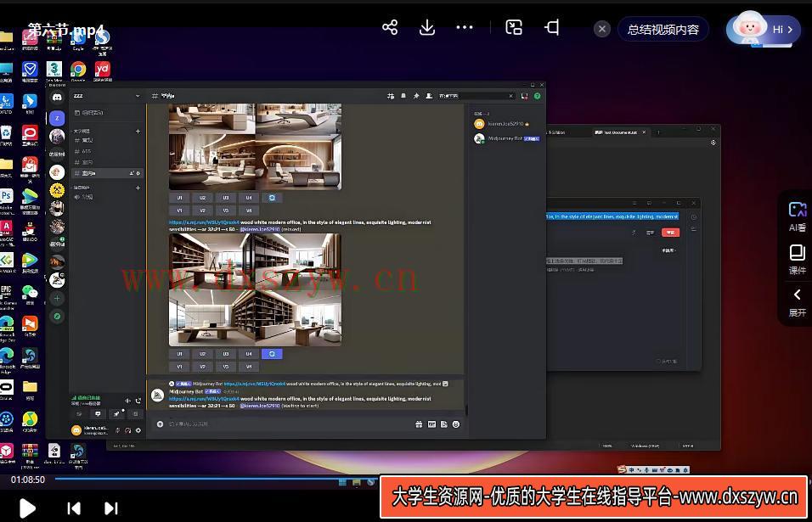
Task: Open explore servers compass icon in Discord
Action: (x=57, y=316)
